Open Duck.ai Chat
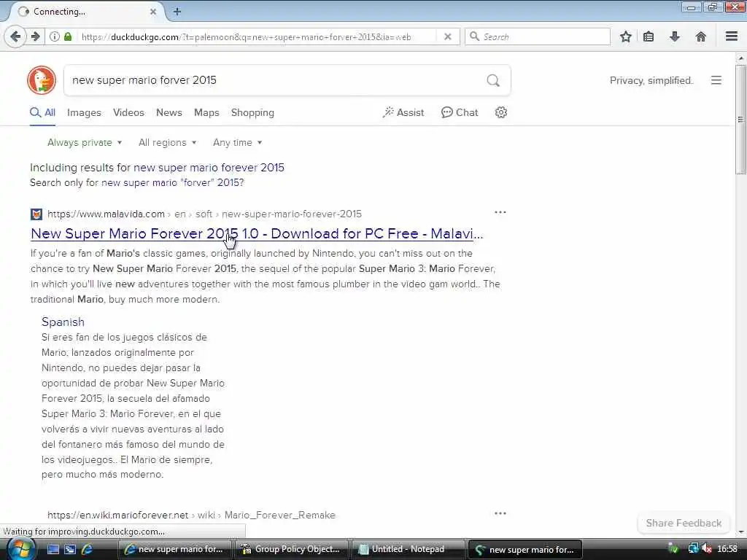The height and width of the screenshot is (560, 747). 460,112
